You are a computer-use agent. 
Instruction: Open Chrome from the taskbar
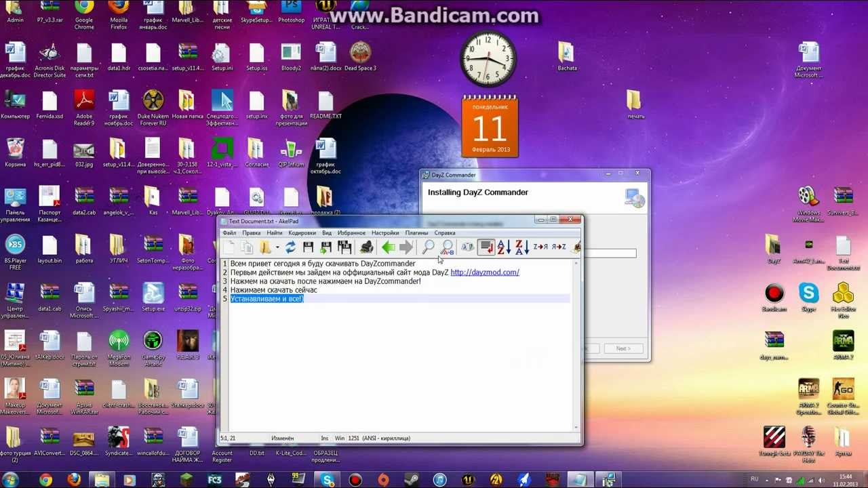coord(45,481)
